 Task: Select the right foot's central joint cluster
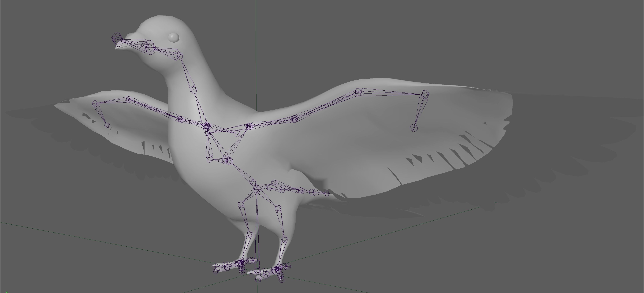(x=278, y=269)
